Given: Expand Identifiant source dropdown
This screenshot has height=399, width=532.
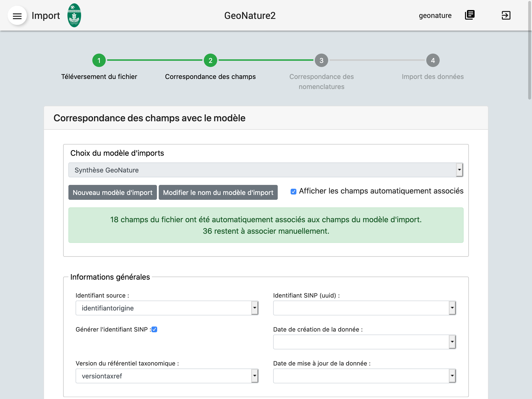Looking at the screenshot, I should click(167, 308).
